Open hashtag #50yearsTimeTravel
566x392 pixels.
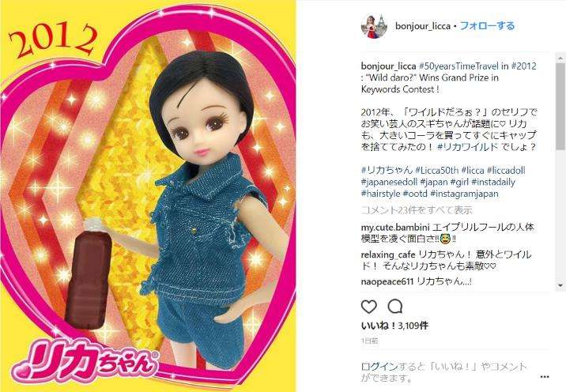point(458,66)
